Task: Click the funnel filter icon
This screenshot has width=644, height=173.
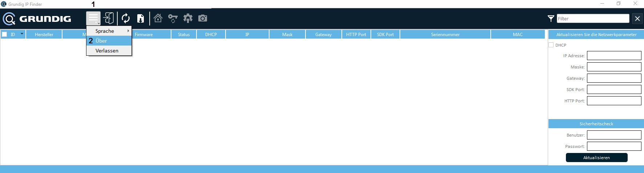Action: click(551, 19)
